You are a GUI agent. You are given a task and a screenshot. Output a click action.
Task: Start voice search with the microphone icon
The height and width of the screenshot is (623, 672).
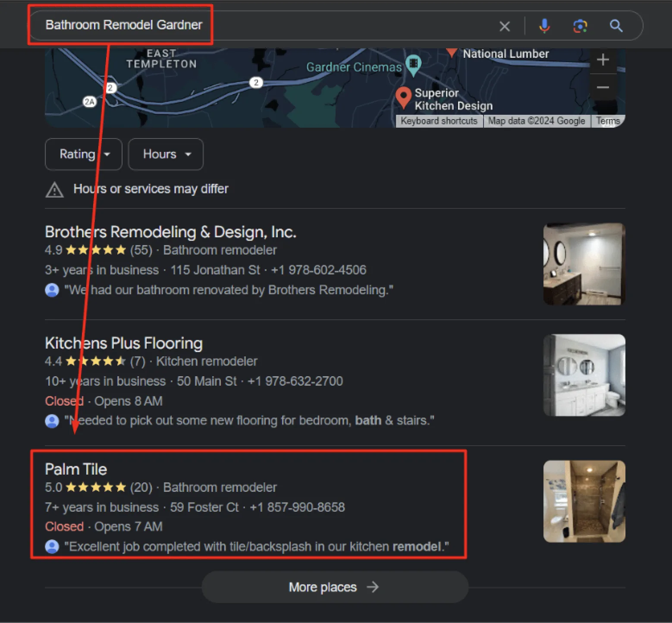[544, 26]
